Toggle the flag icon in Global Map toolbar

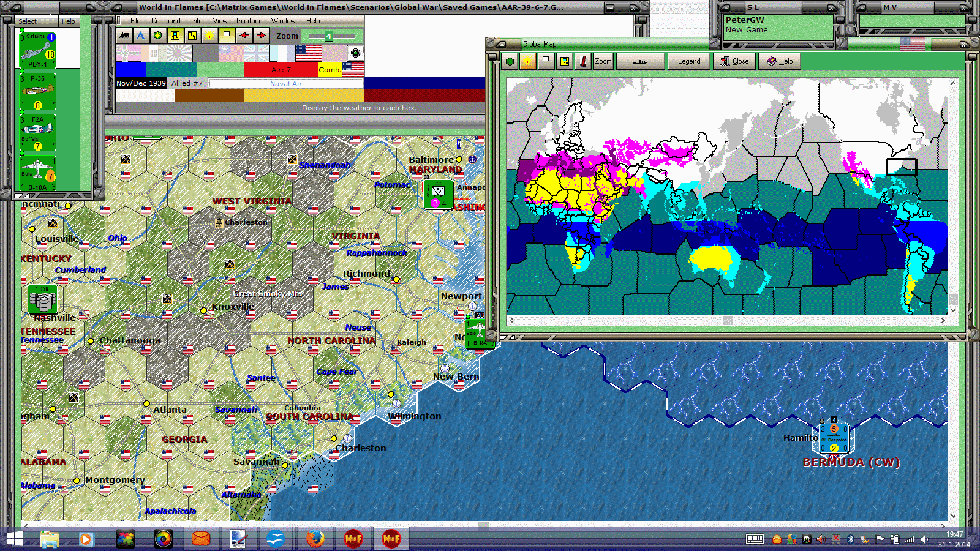point(546,61)
